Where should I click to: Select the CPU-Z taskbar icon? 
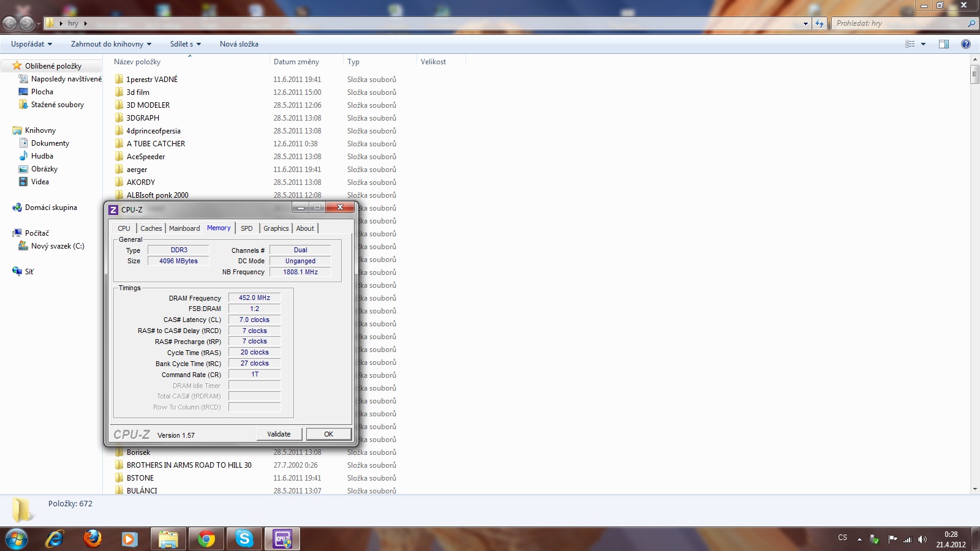click(x=282, y=539)
